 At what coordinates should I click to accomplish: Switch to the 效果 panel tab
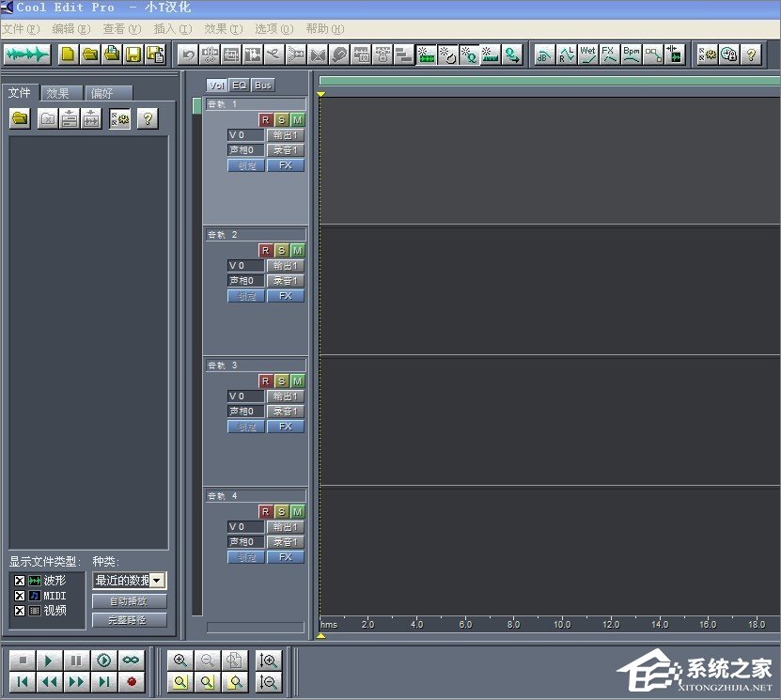click(62, 93)
